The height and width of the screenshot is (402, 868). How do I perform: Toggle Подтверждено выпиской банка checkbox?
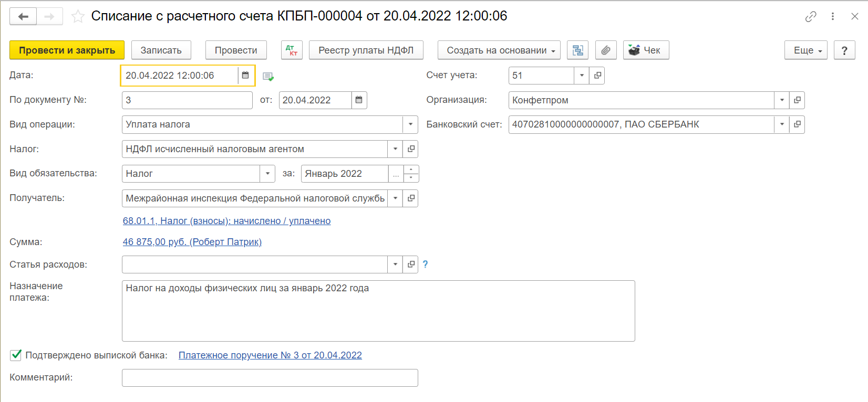click(x=16, y=355)
